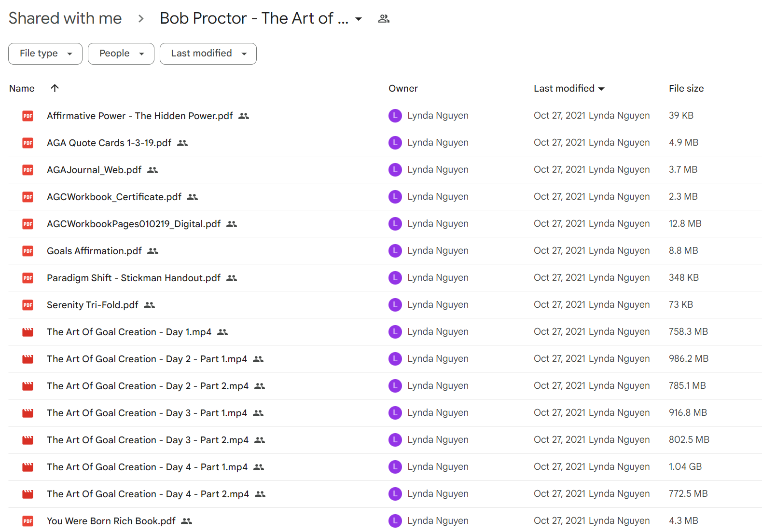Click PDF icon for AGCWorkbook_Certificate.pdf
Screen dimensions: 762x532
coord(28,197)
